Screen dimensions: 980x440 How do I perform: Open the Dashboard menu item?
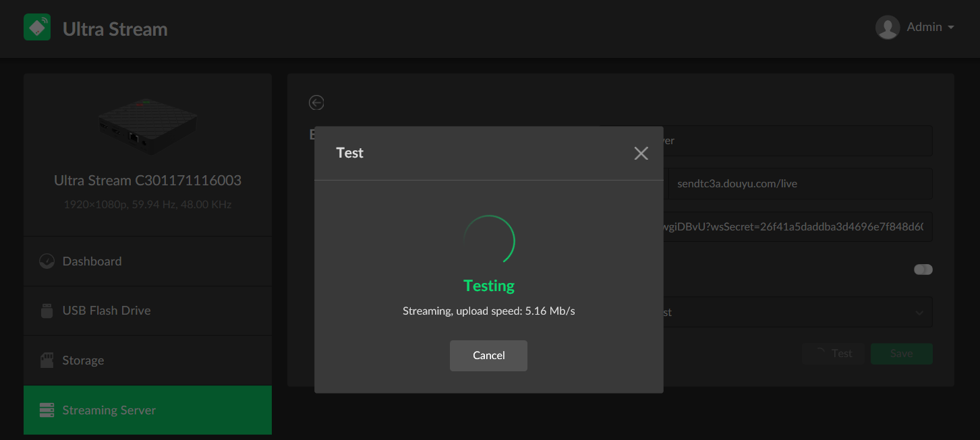tap(92, 261)
